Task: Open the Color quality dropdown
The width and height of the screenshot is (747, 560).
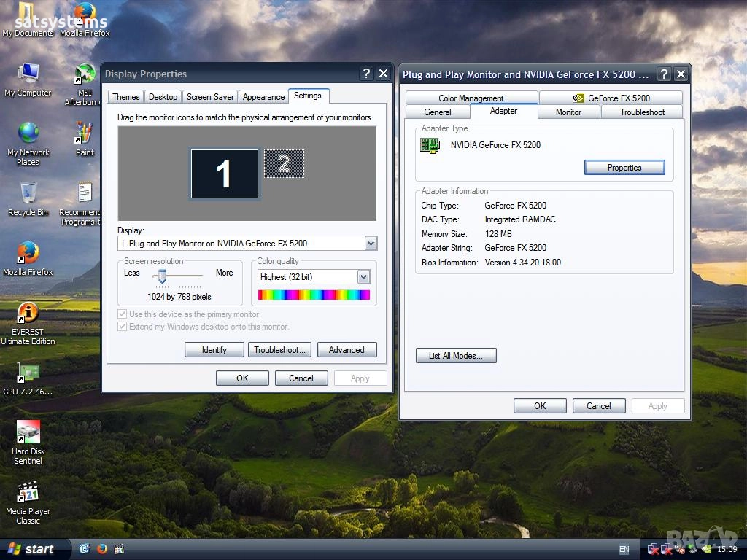Action: (x=363, y=277)
